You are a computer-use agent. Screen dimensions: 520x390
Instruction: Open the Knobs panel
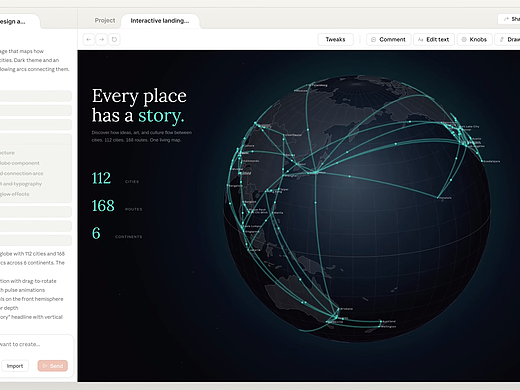click(x=474, y=39)
